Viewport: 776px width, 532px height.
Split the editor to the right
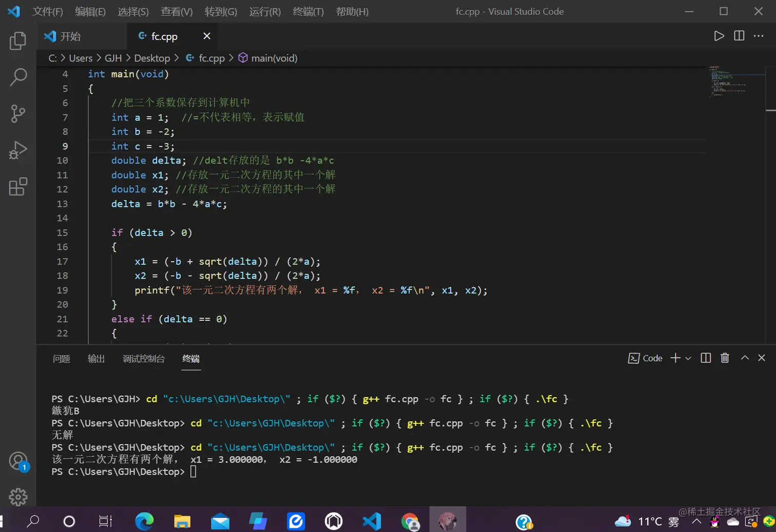point(739,36)
